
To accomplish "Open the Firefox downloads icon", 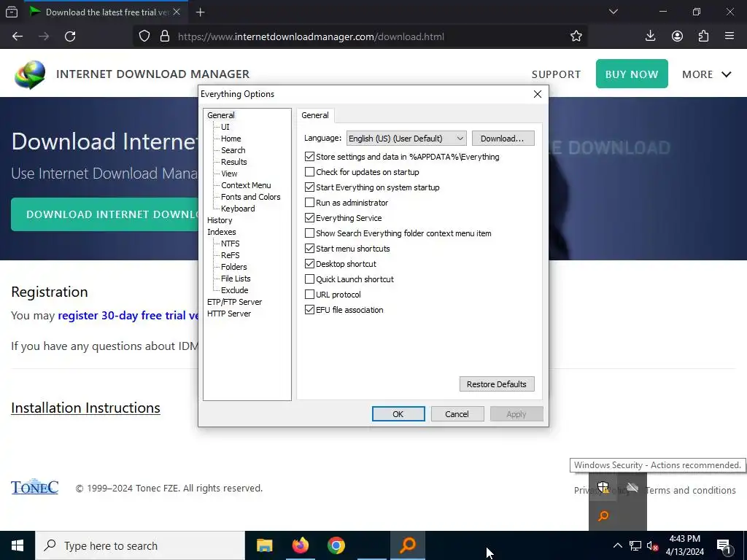I will 650,36.
